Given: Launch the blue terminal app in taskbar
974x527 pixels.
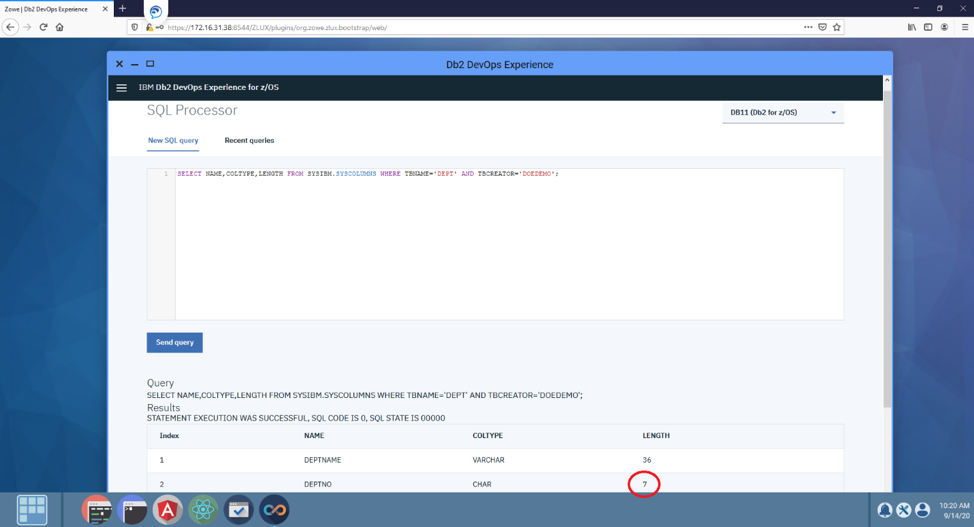Looking at the screenshot, I should [132, 510].
